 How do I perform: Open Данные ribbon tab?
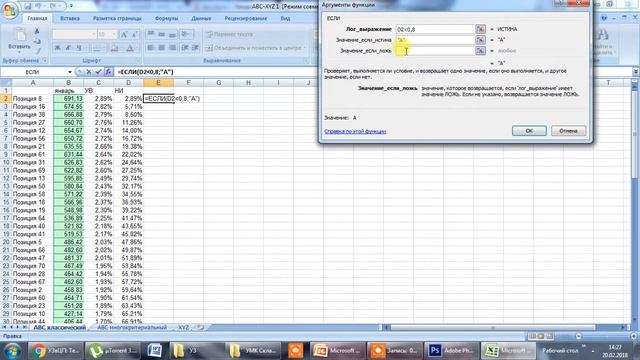pyautogui.click(x=201, y=18)
